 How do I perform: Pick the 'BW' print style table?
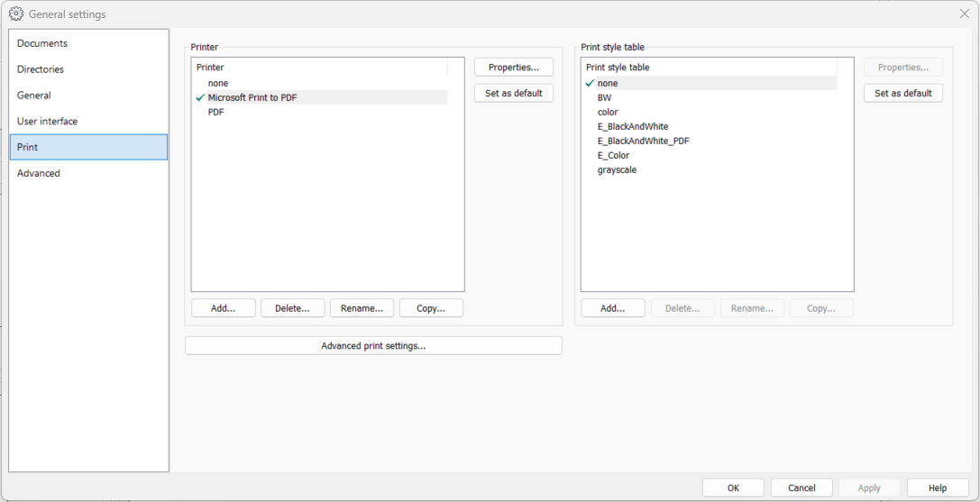604,97
